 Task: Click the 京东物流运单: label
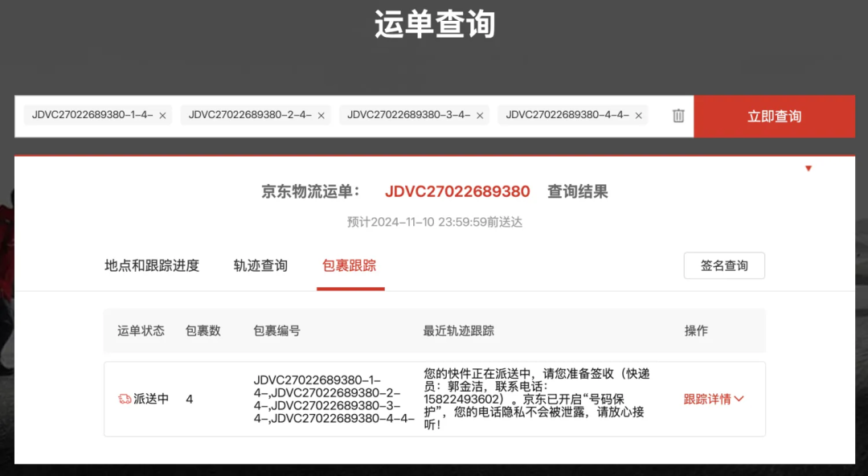(310, 191)
